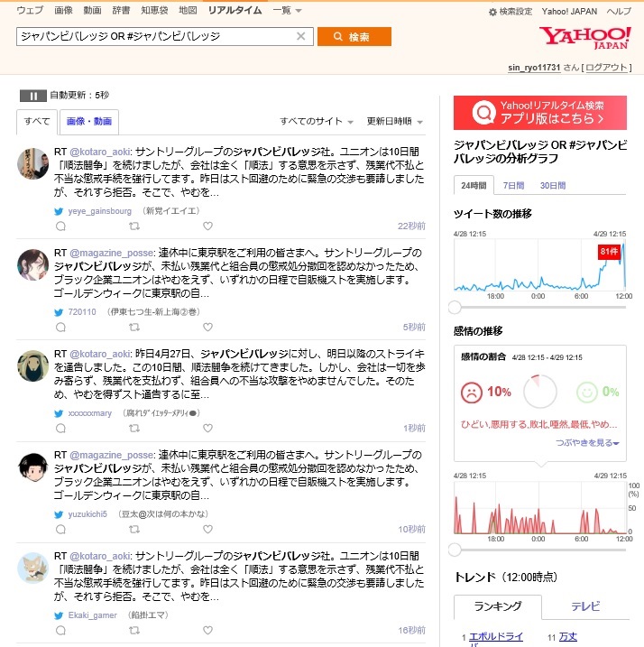Screen dimensions: 644x647
Task: Select the 動画 search tab
Action: click(92, 10)
